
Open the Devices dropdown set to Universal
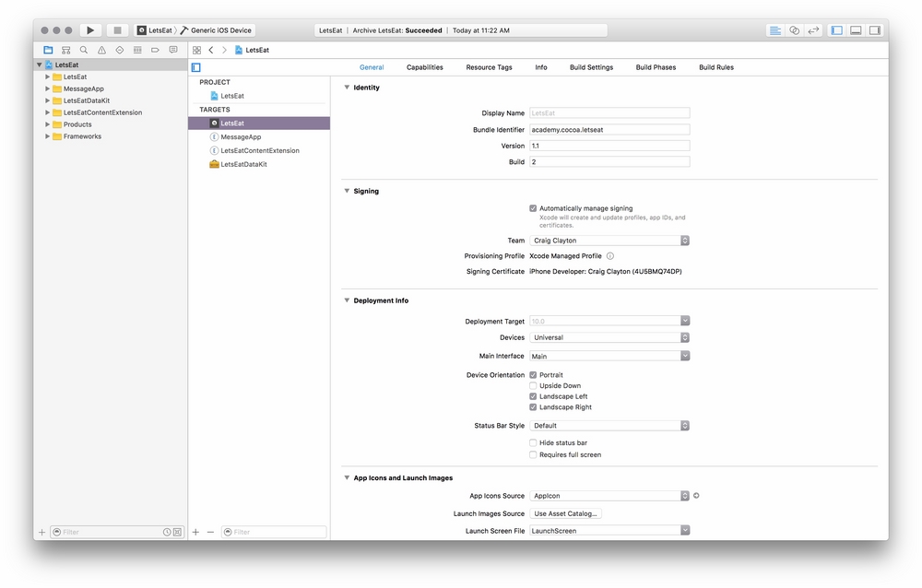tap(609, 337)
